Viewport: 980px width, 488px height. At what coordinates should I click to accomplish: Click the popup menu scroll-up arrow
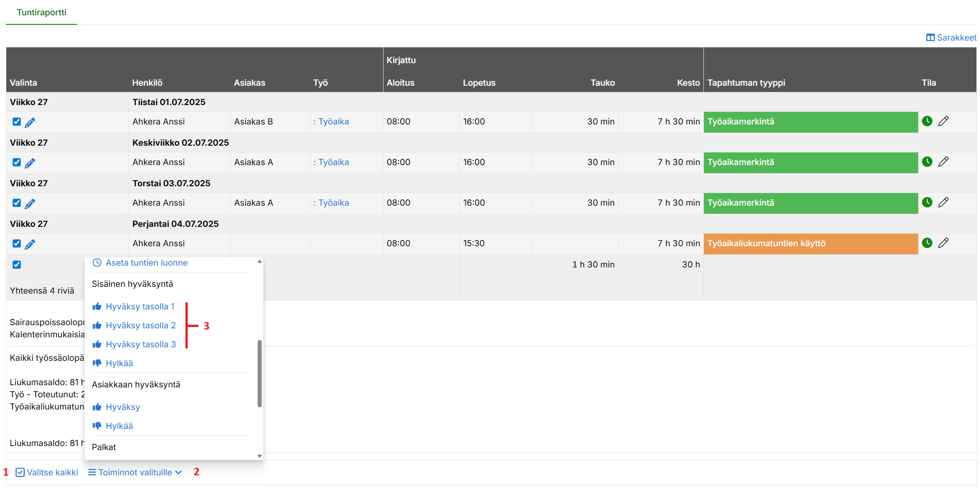pyautogui.click(x=259, y=262)
